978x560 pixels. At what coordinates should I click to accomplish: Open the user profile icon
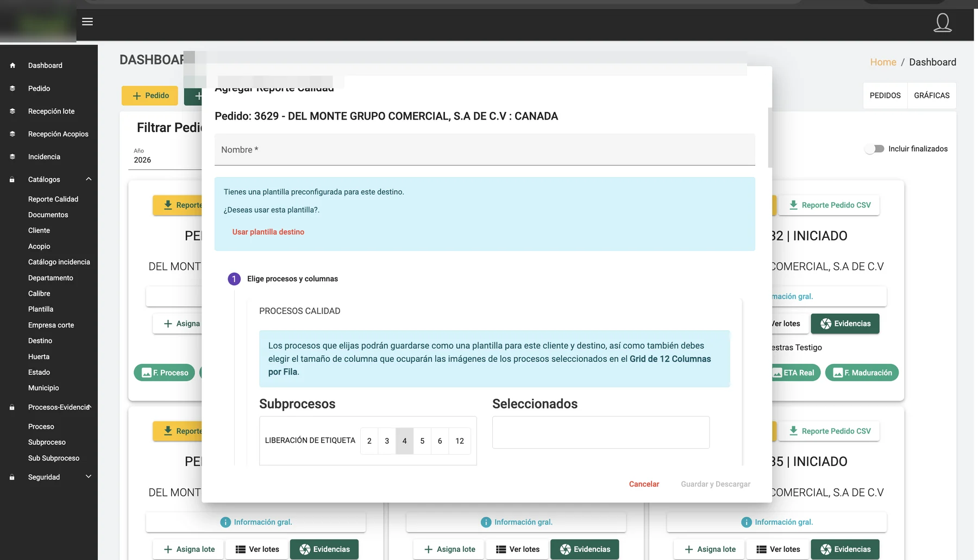(x=943, y=23)
